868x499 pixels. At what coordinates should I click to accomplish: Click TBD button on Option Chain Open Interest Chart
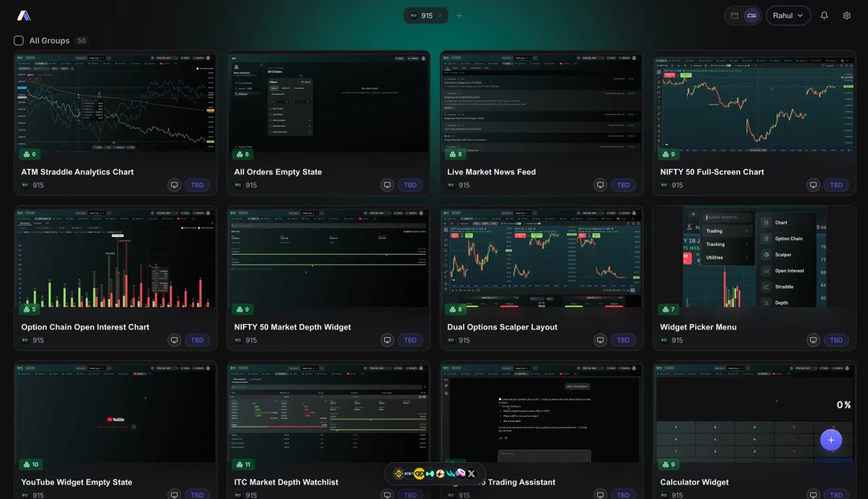(197, 340)
